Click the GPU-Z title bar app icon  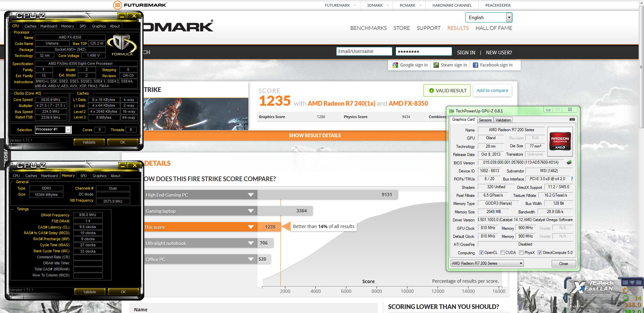point(451,111)
